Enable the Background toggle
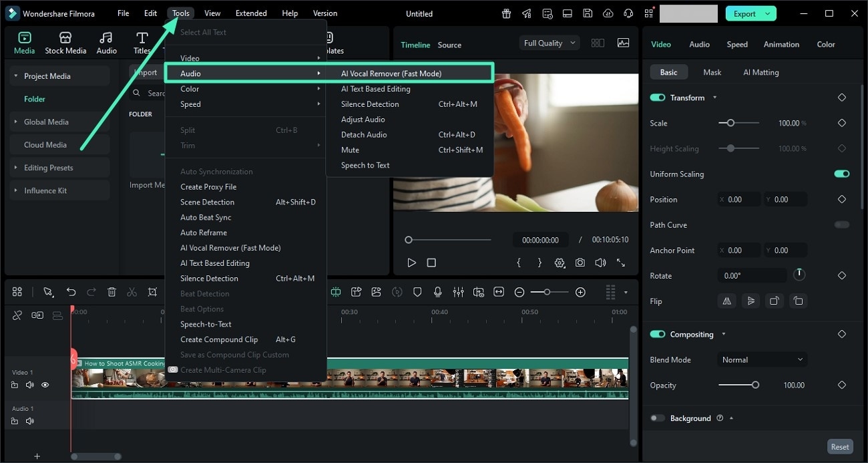Viewport: 868px width, 463px height. (x=658, y=418)
